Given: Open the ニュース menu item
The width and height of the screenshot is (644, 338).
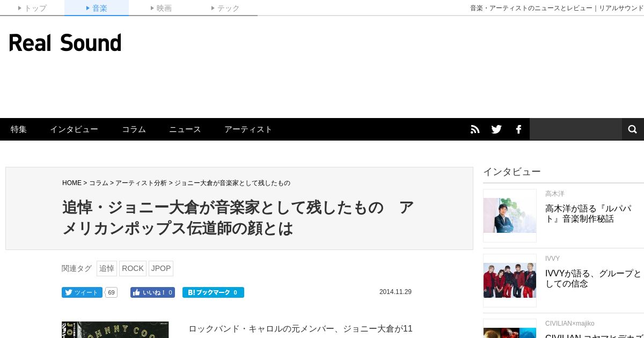Looking at the screenshot, I should pyautogui.click(x=185, y=129).
